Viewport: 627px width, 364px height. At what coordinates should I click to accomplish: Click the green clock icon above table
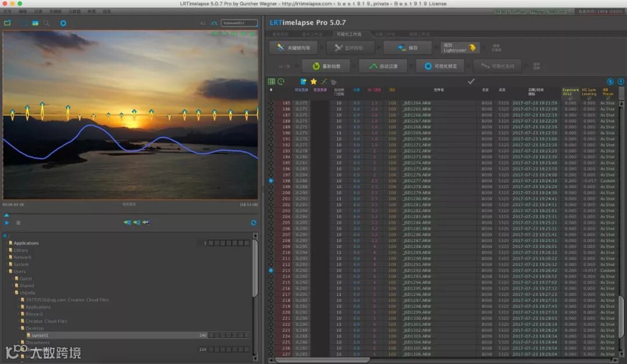click(281, 82)
